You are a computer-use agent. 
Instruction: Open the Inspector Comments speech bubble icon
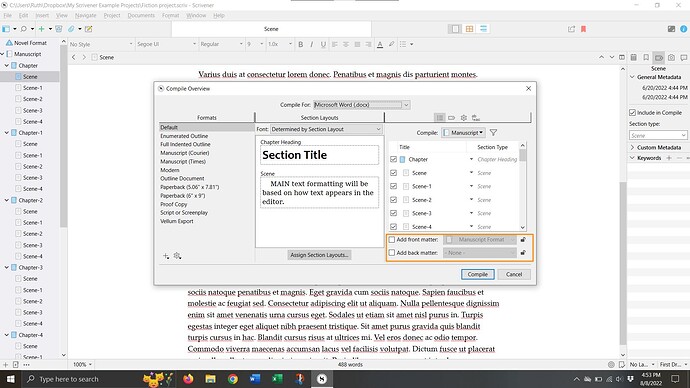[x=683, y=58]
